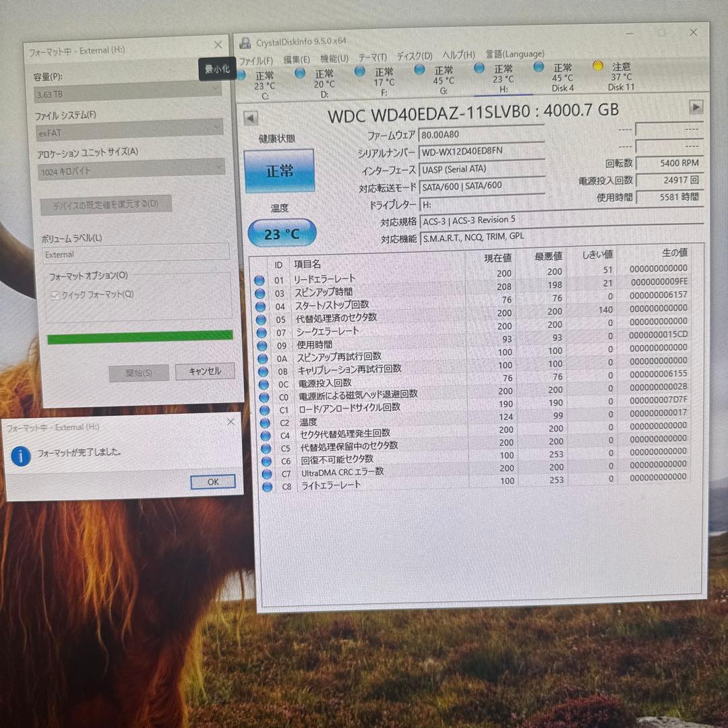Open Disk 4 drive status indicator

pyautogui.click(x=539, y=66)
